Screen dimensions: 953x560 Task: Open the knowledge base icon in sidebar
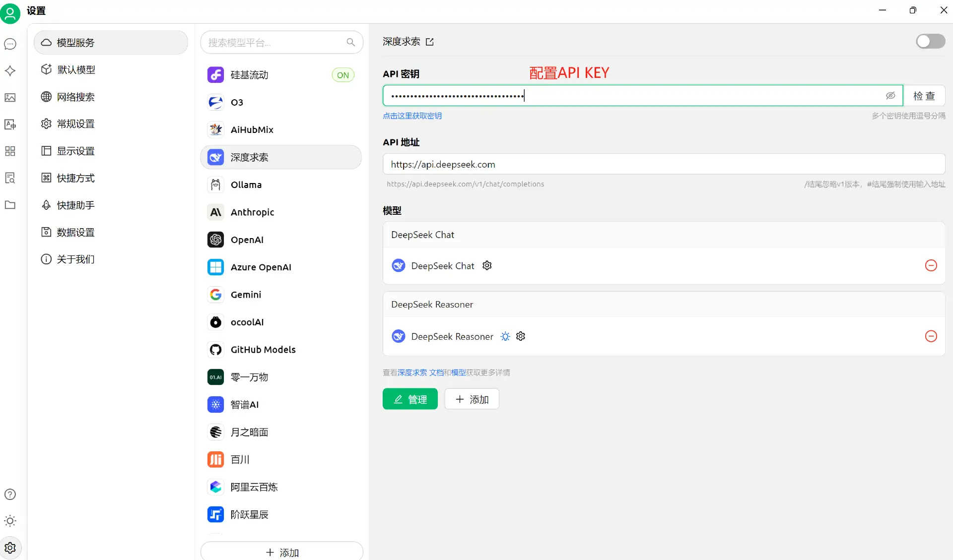click(10, 178)
